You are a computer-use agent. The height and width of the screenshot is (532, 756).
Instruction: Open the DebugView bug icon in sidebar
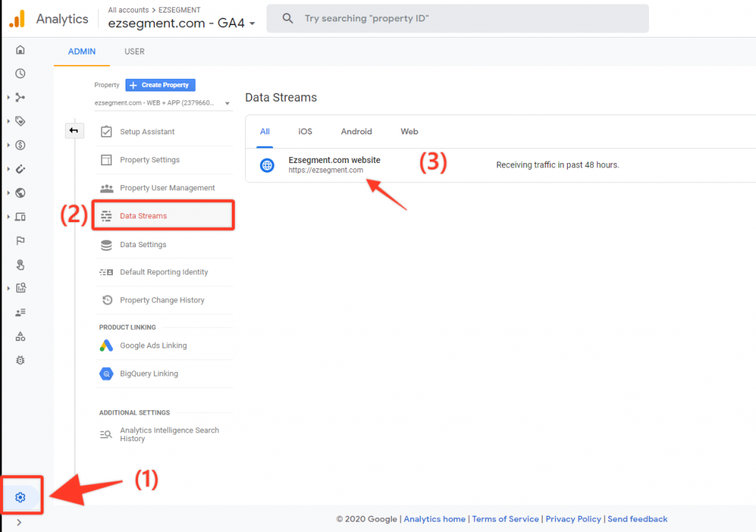pyautogui.click(x=20, y=360)
